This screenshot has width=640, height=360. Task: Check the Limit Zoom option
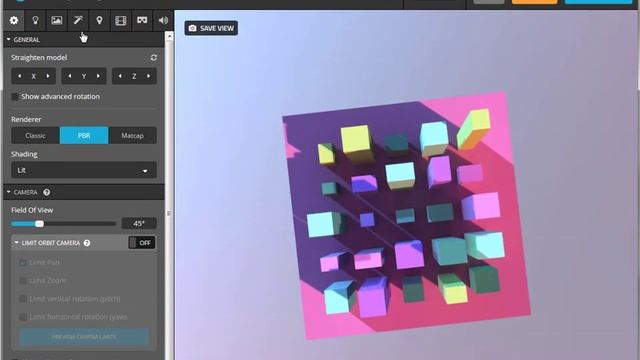tap(23, 281)
